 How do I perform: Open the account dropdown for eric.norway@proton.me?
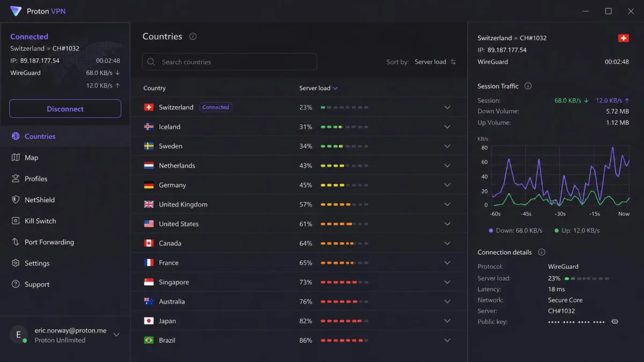coord(116,335)
